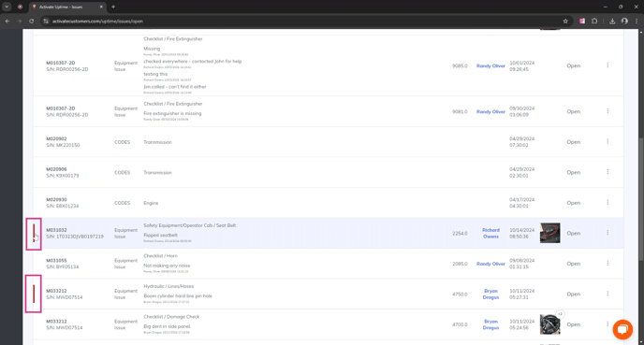This screenshot has width=644, height=345.
Task: Open Bryan Dragus link on the Lines/Hoses issue
Action: click(x=490, y=295)
